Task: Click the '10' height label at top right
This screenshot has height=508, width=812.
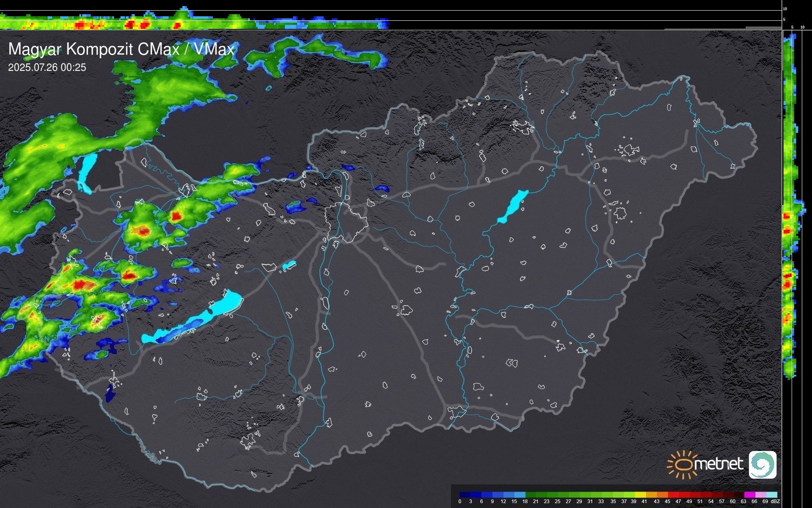Action: 785,9
